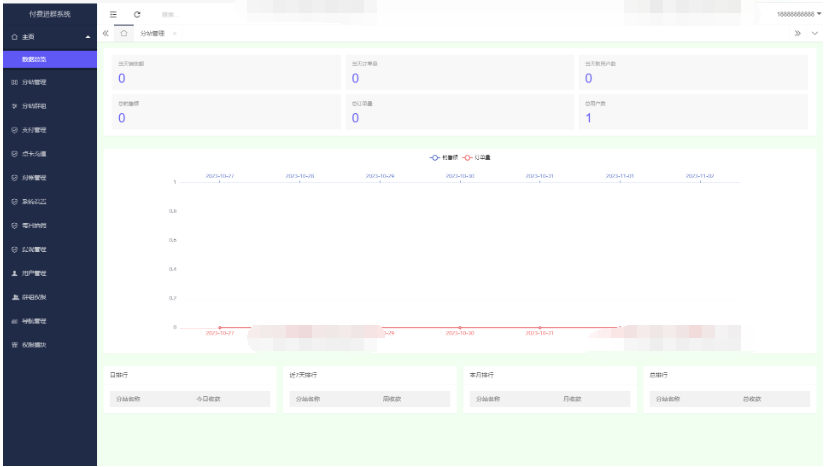Click the 付费进群系统 title link
Screen dimensions: 825x467
(x=48, y=12)
